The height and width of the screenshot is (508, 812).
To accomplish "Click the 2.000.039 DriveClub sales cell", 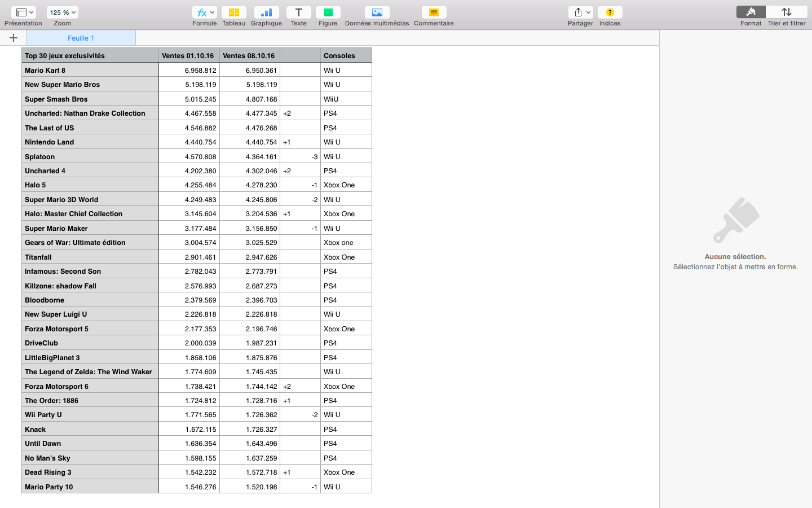I will coord(189,343).
